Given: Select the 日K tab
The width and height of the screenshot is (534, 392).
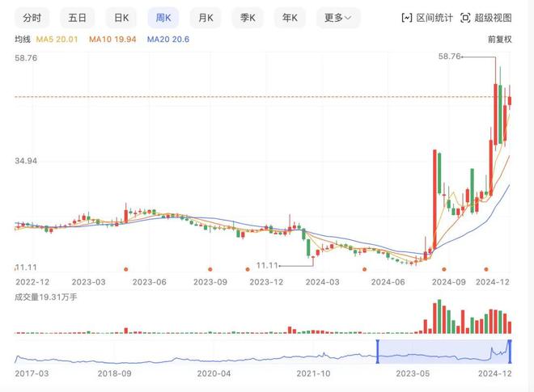Looking at the screenshot, I should point(121,18).
